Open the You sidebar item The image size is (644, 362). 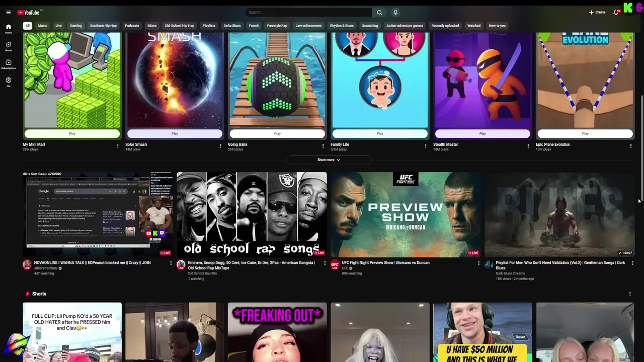tap(8, 82)
